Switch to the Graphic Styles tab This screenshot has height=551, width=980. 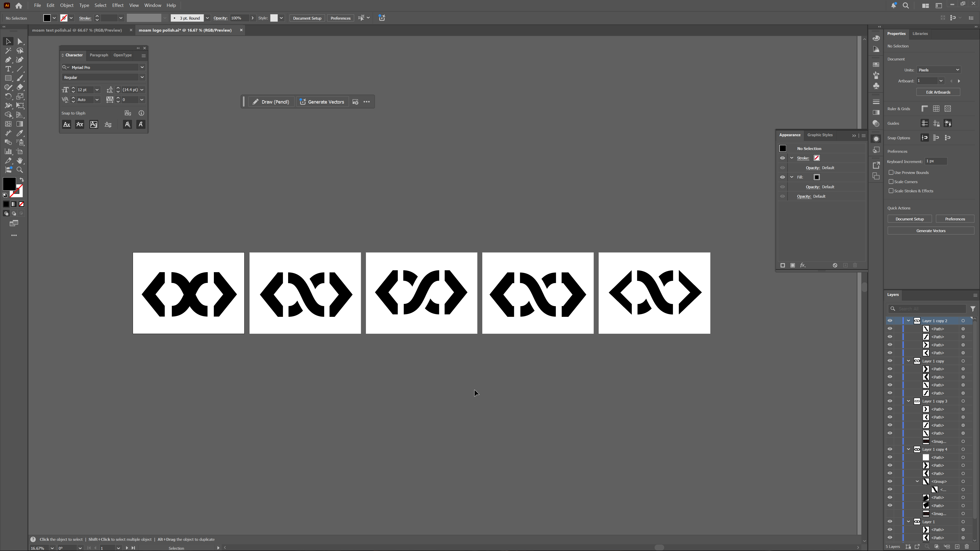point(819,135)
